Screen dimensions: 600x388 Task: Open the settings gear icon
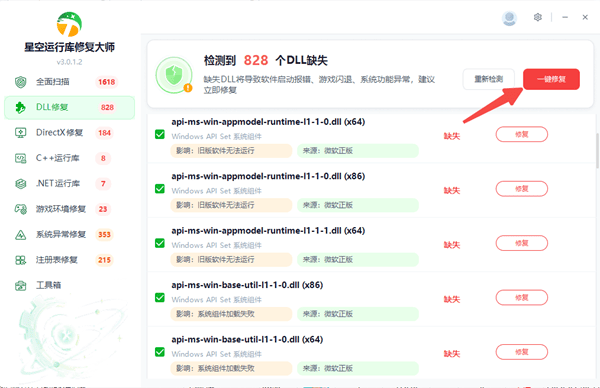(538, 17)
